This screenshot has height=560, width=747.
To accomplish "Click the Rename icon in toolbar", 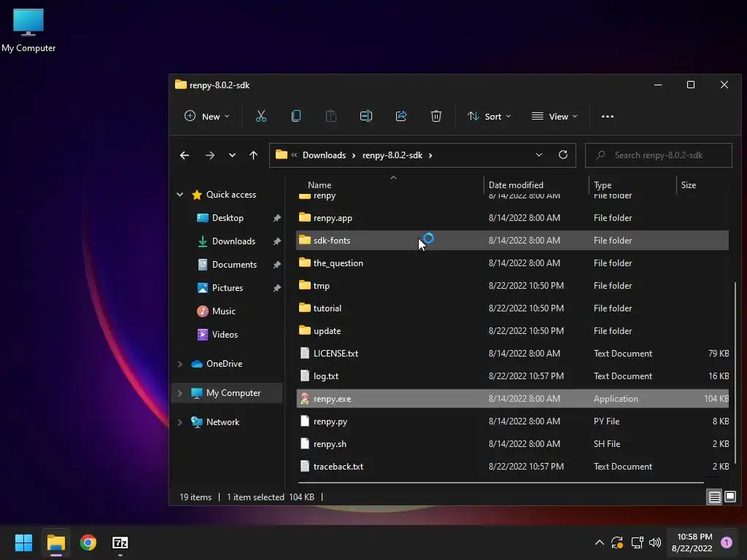I will [x=366, y=116].
